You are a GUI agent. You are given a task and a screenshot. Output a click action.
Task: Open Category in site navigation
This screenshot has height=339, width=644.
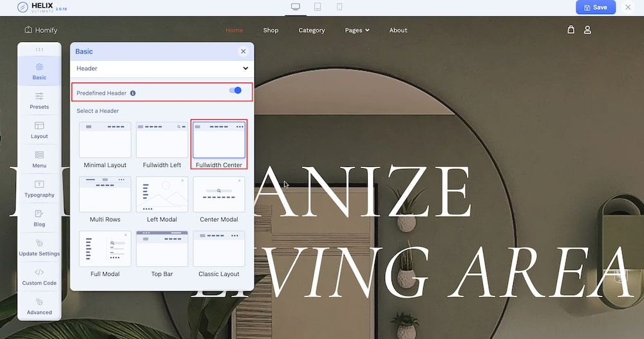click(311, 30)
